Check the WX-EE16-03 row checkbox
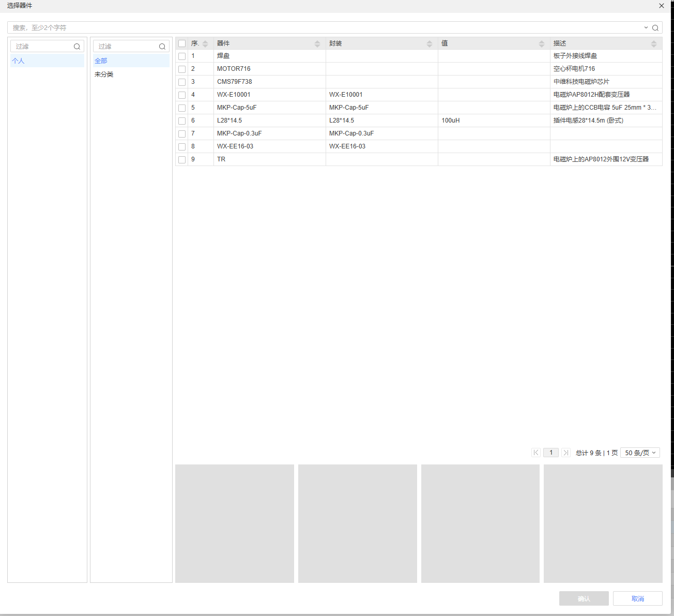This screenshot has height=616, width=674. 182,147
